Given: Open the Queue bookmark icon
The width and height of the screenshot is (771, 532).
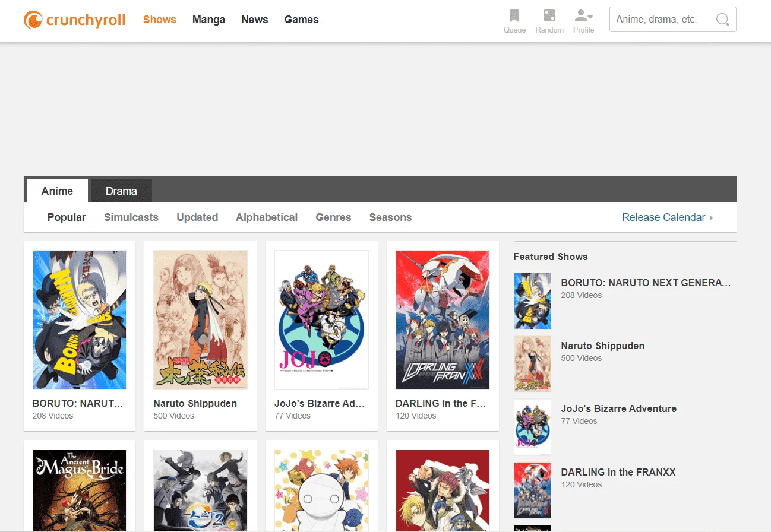Looking at the screenshot, I should tap(514, 16).
